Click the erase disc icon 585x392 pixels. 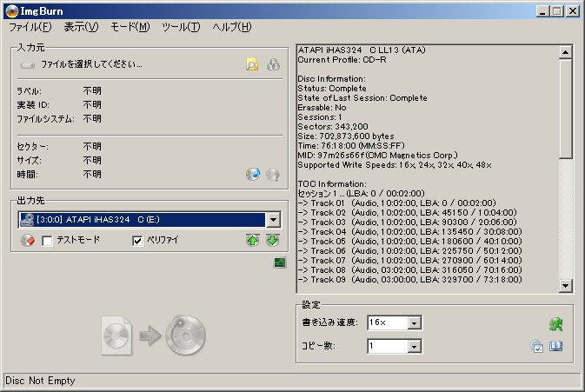28,241
